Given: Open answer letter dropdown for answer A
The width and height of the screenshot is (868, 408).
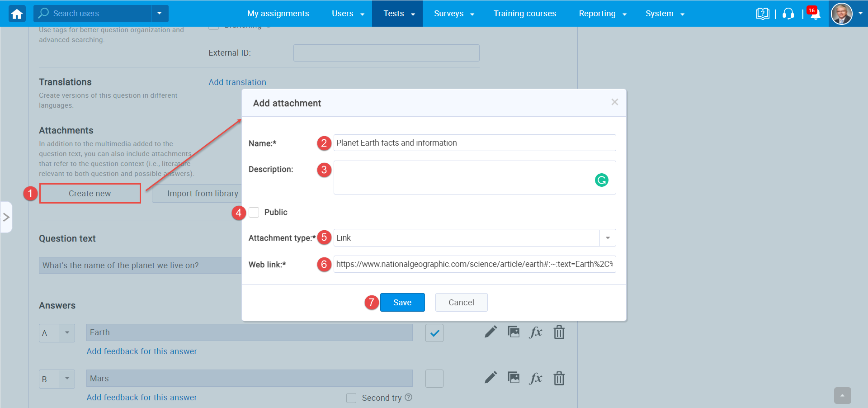Looking at the screenshot, I should tap(67, 332).
